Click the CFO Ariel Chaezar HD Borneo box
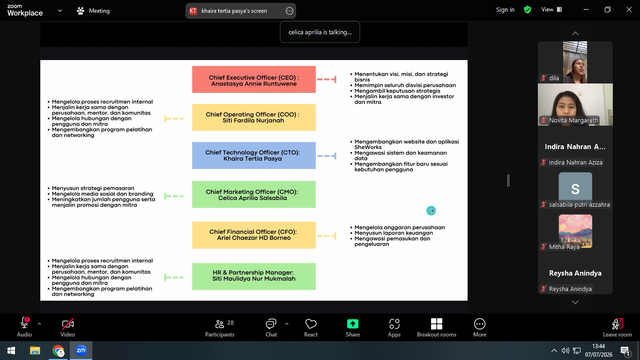 click(254, 235)
